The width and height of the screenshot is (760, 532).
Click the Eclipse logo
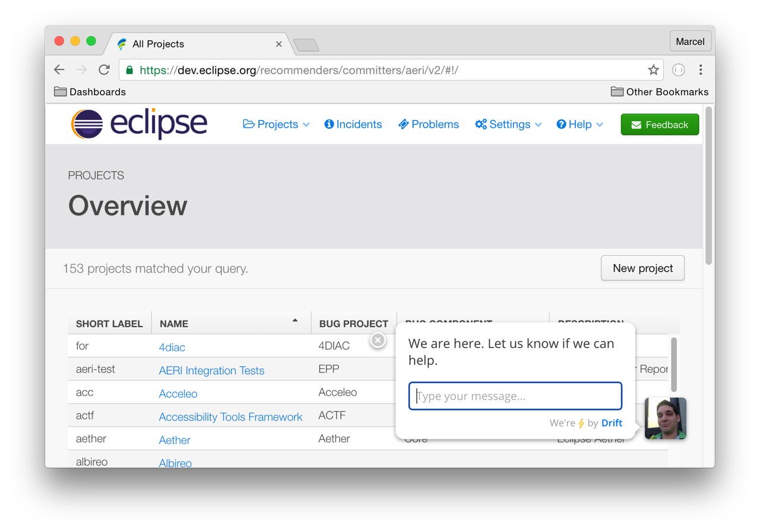(140, 124)
